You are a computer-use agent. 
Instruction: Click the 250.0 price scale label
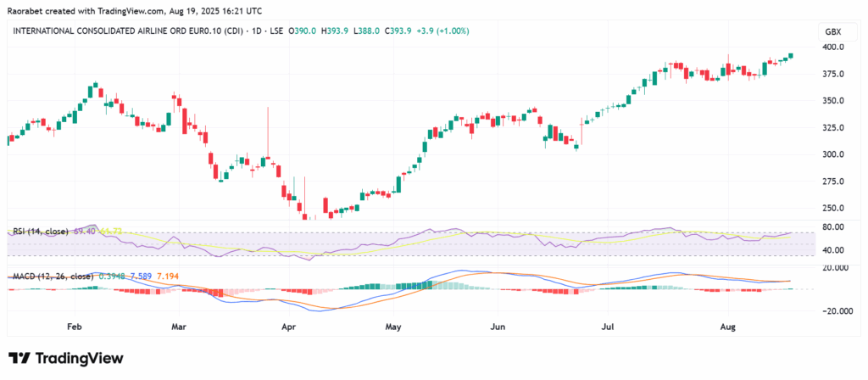tap(834, 208)
